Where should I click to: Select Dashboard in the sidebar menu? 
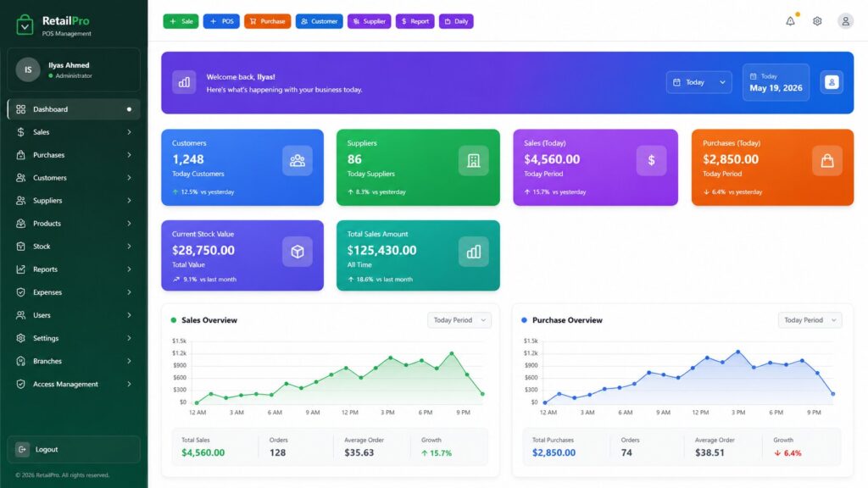pos(74,109)
